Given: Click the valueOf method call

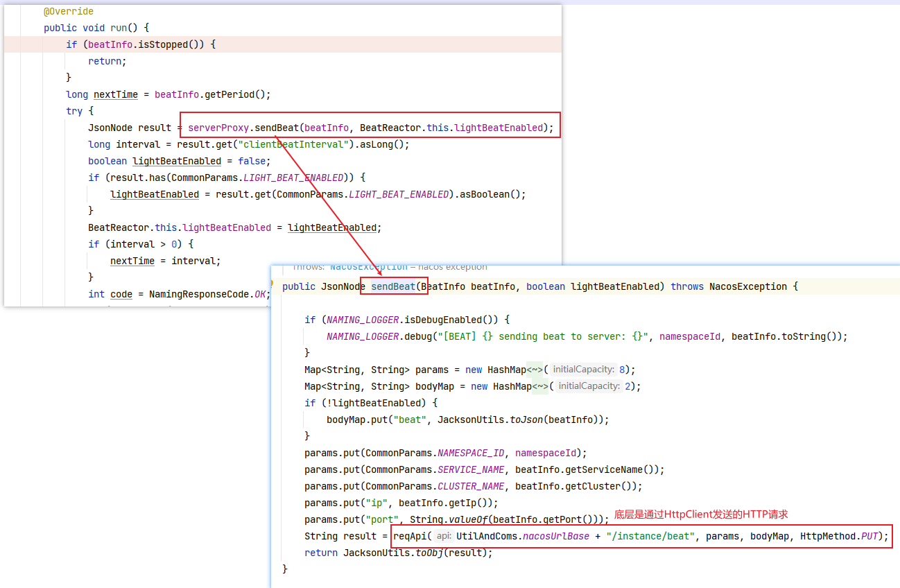Looking at the screenshot, I should pyautogui.click(x=468, y=519).
